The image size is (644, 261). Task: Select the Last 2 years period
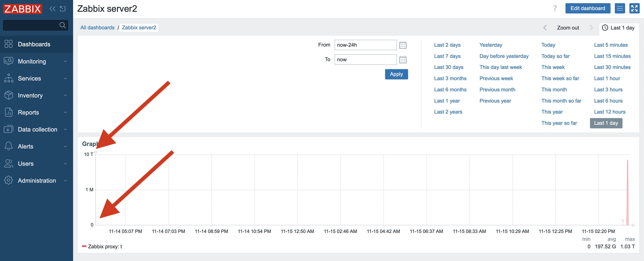tap(448, 112)
